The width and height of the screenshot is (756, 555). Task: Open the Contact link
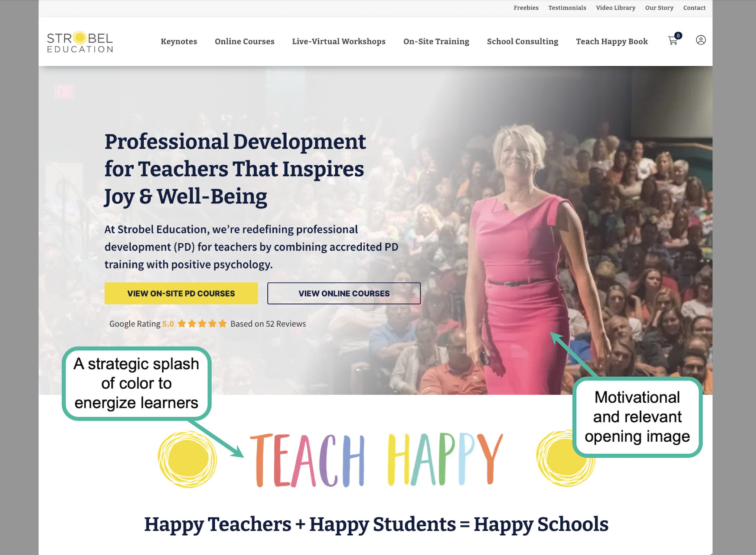click(x=694, y=8)
